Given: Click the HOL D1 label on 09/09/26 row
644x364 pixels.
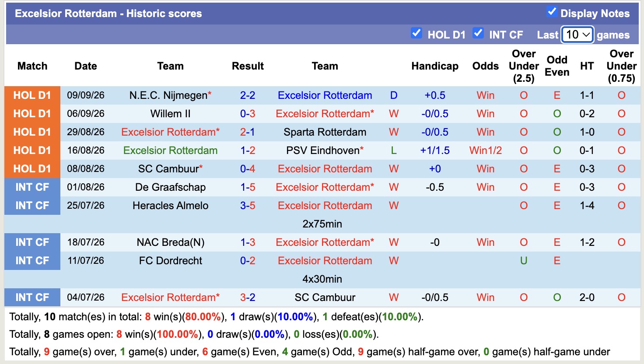Looking at the screenshot, I should coord(32,95).
